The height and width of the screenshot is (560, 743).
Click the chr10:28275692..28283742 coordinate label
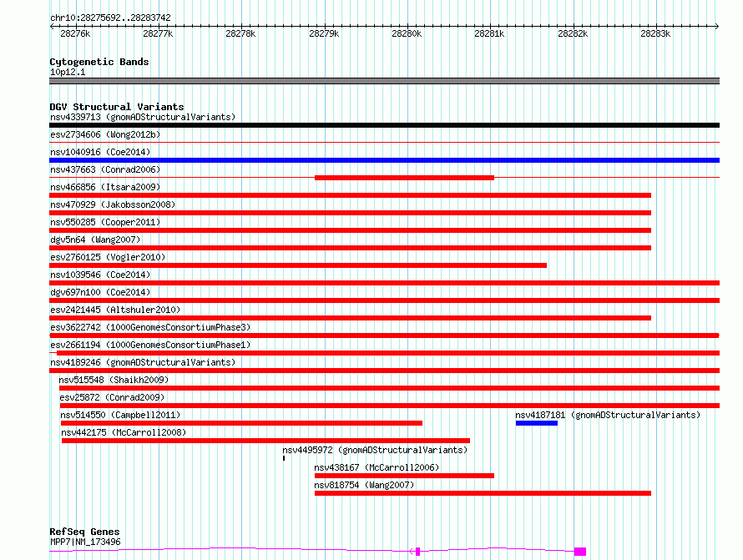point(110,18)
